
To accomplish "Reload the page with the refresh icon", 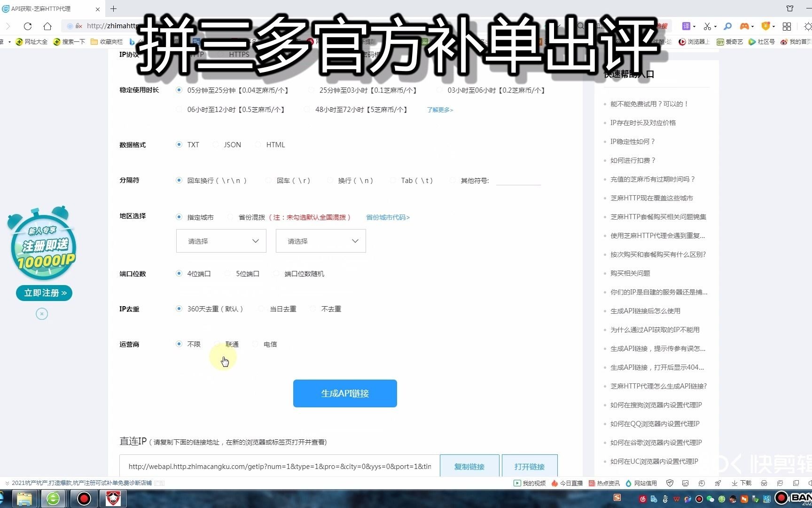I will click(x=28, y=26).
